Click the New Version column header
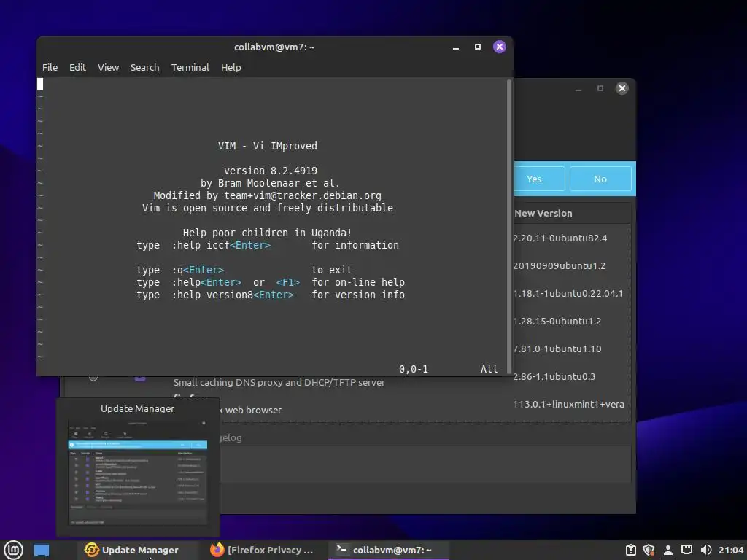Image resolution: width=747 pixels, height=560 pixels. (543, 214)
